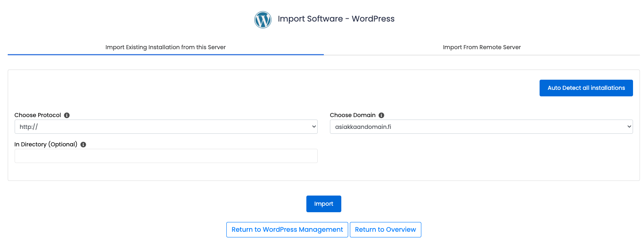
Task: Click the Import button
Action: point(324,204)
